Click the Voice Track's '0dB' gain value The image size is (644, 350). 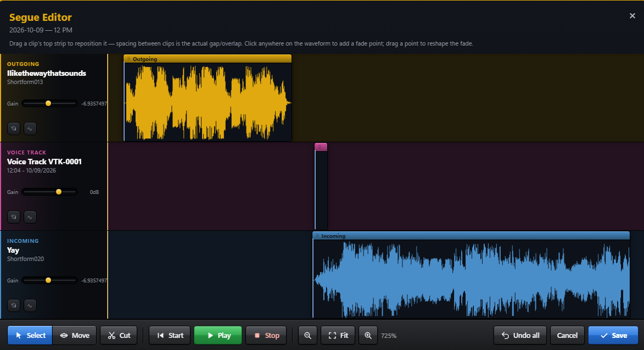tap(94, 192)
